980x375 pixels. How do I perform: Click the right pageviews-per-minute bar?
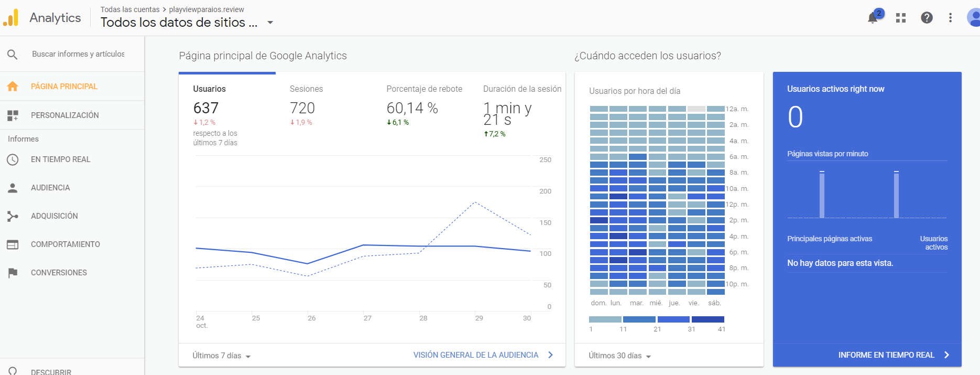[x=897, y=195]
